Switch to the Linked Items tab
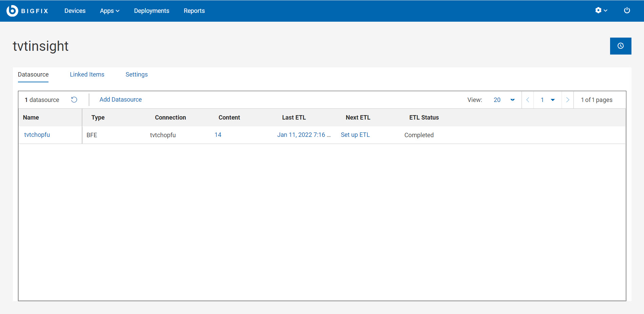This screenshot has width=644, height=314. [87, 75]
